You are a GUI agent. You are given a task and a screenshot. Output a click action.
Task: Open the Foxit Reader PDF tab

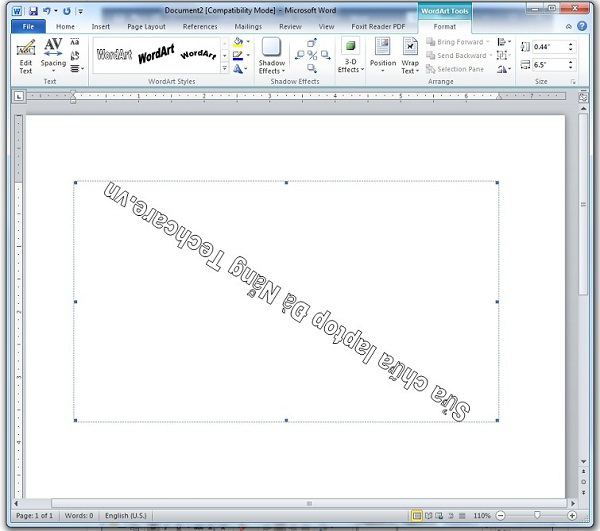coord(378,26)
